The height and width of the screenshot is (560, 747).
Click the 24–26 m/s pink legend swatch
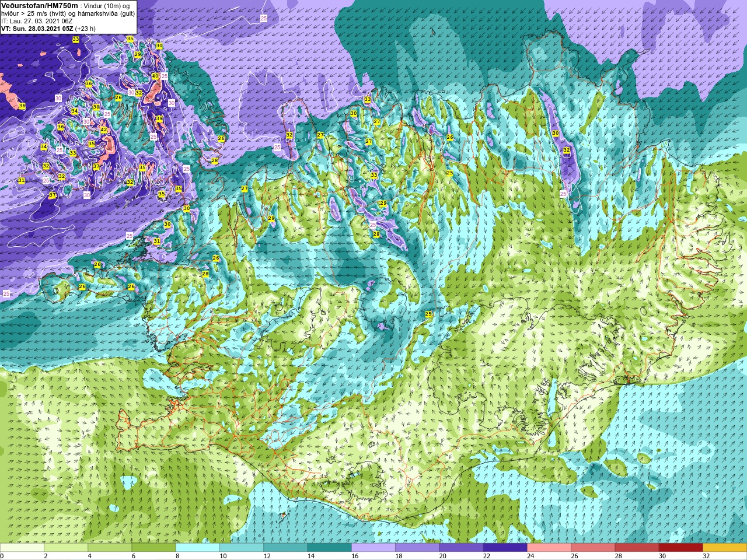549,547
